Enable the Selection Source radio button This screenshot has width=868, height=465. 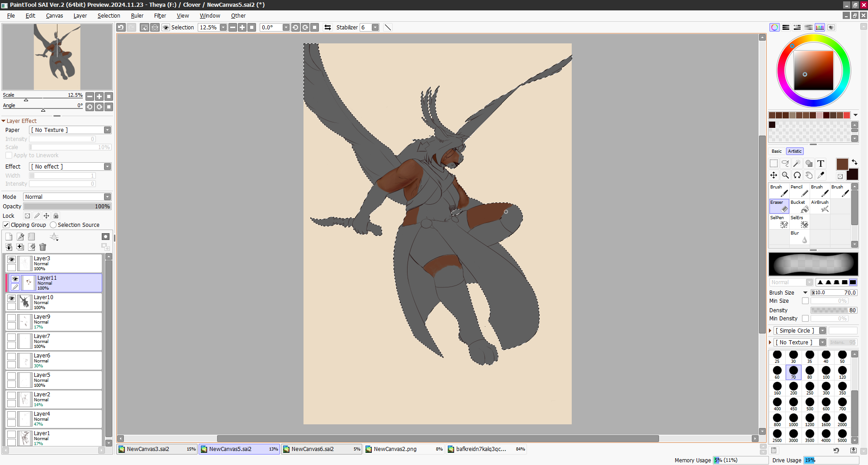(53, 225)
